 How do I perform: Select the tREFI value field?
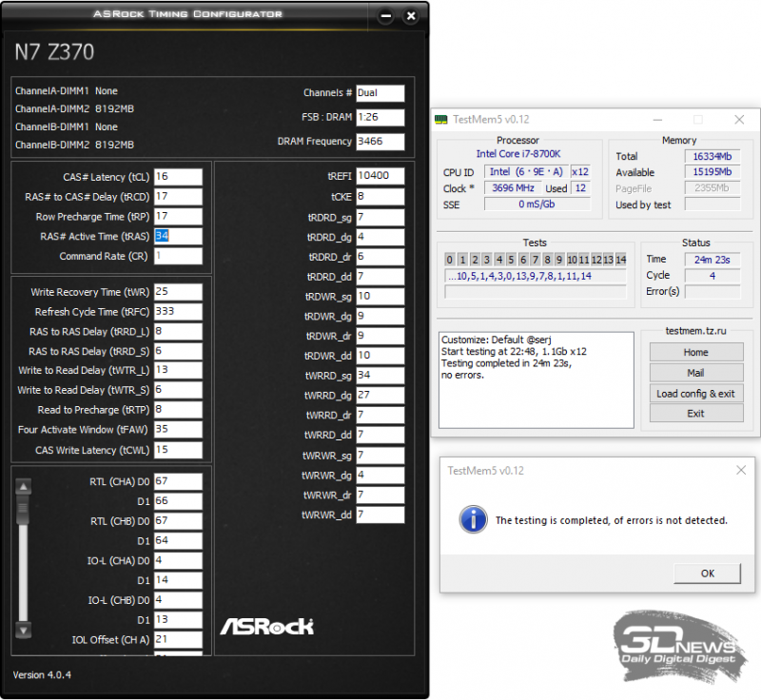[380, 176]
